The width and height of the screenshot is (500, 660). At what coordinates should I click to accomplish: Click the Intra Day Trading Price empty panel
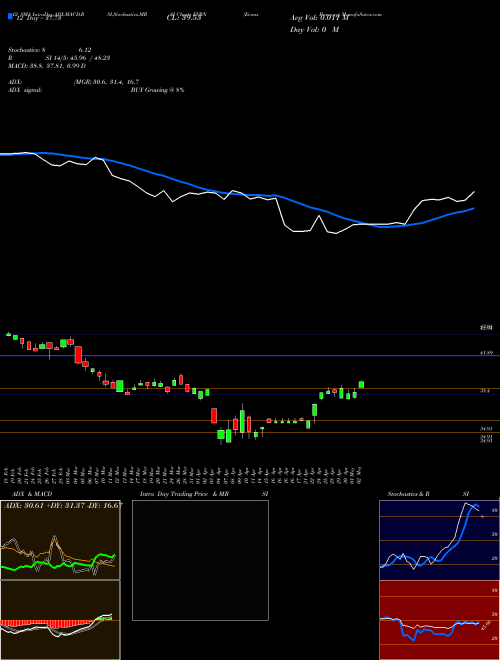200,560
